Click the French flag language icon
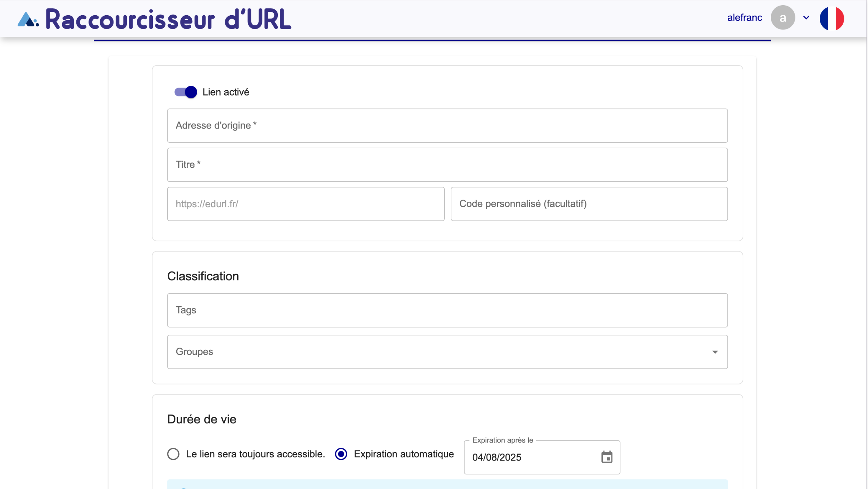 pyautogui.click(x=832, y=18)
